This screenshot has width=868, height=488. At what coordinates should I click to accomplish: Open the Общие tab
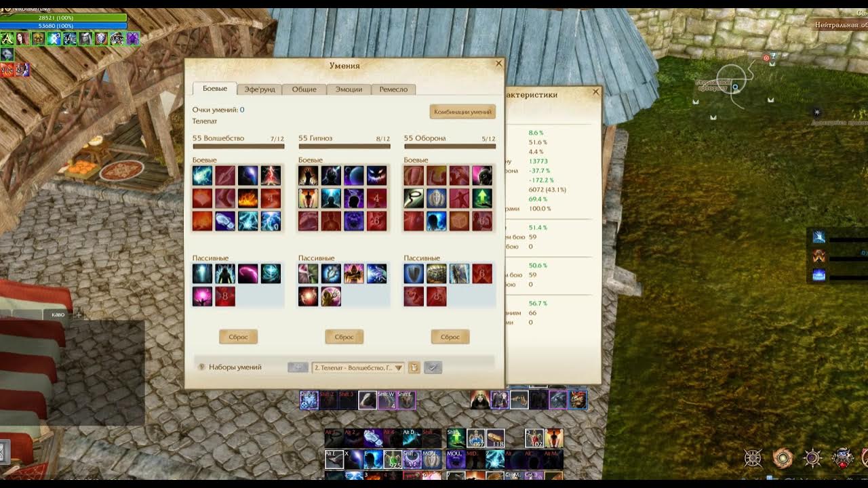[304, 89]
